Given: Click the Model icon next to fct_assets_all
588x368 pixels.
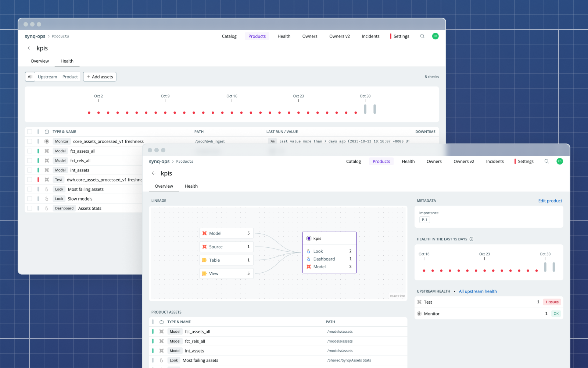Looking at the screenshot, I should tap(47, 151).
